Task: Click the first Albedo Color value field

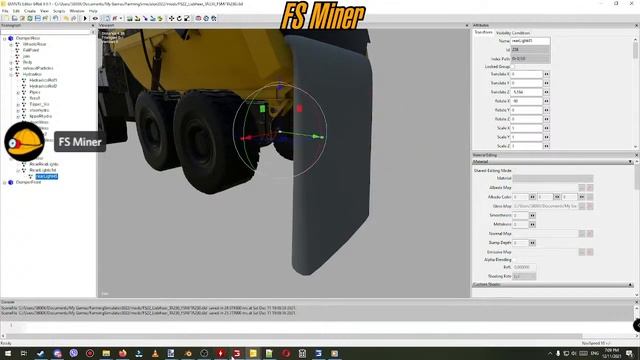Action: click(520, 197)
